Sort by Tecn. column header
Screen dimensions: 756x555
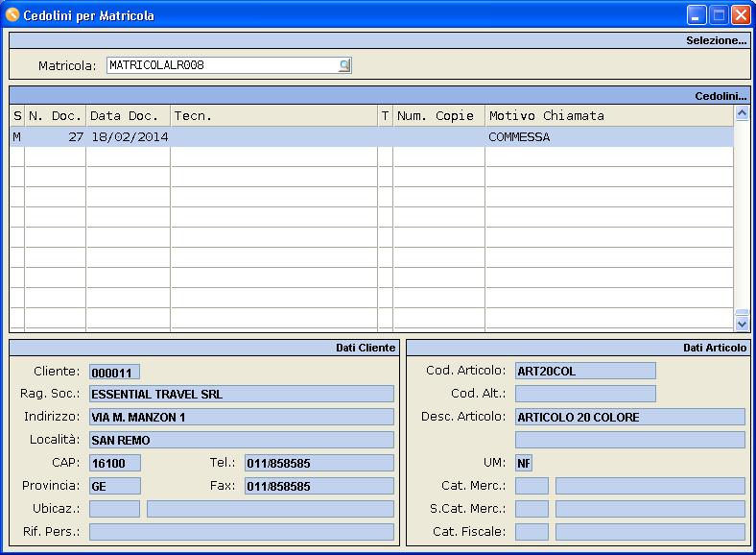[x=273, y=116]
